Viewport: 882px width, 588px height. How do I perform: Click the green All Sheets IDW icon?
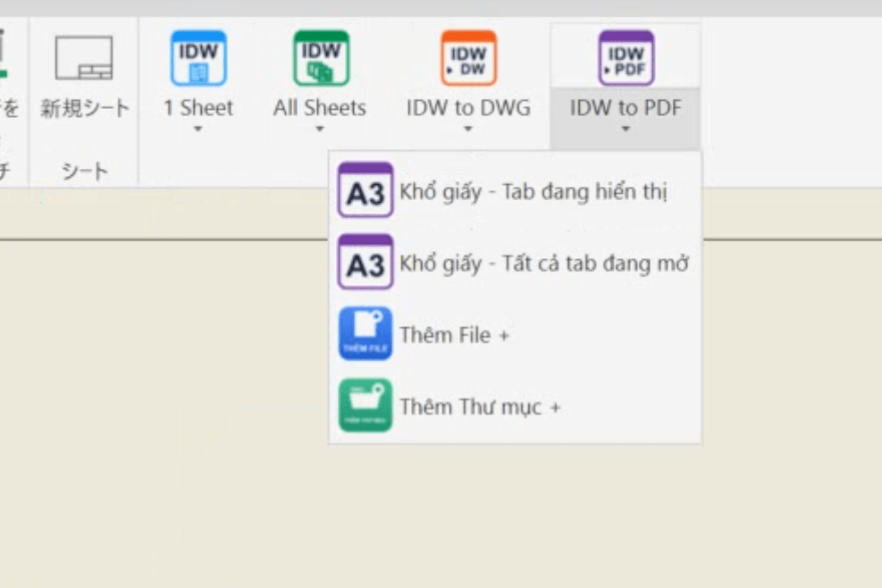click(x=321, y=58)
